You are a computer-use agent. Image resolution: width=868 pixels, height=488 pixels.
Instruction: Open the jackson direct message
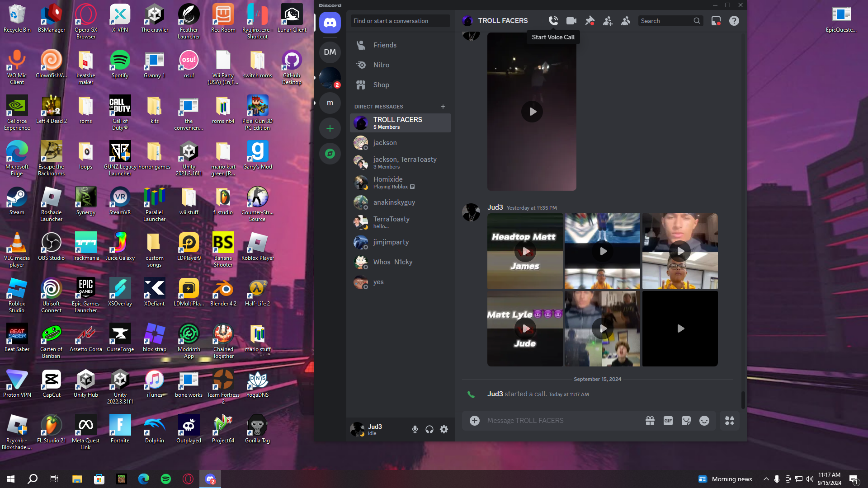(x=385, y=143)
